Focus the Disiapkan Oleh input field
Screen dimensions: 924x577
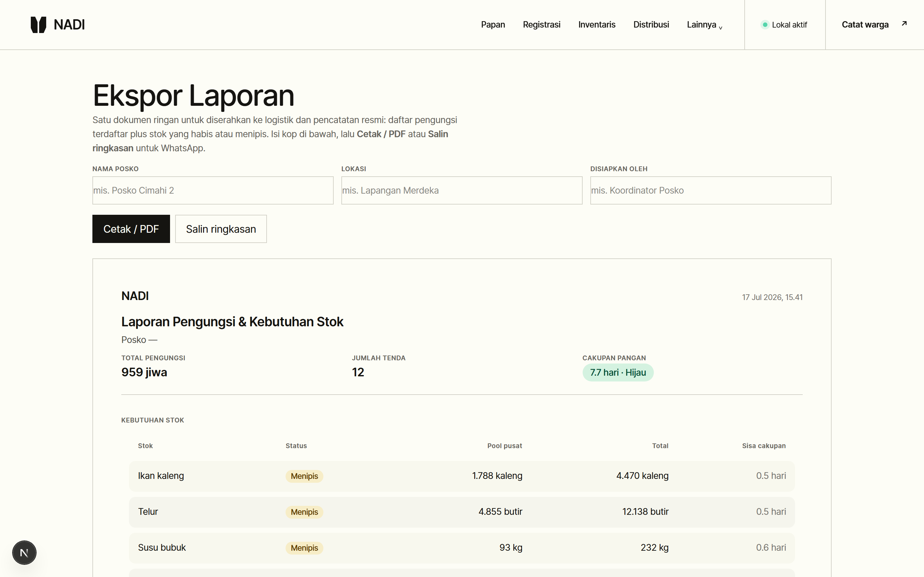click(711, 190)
